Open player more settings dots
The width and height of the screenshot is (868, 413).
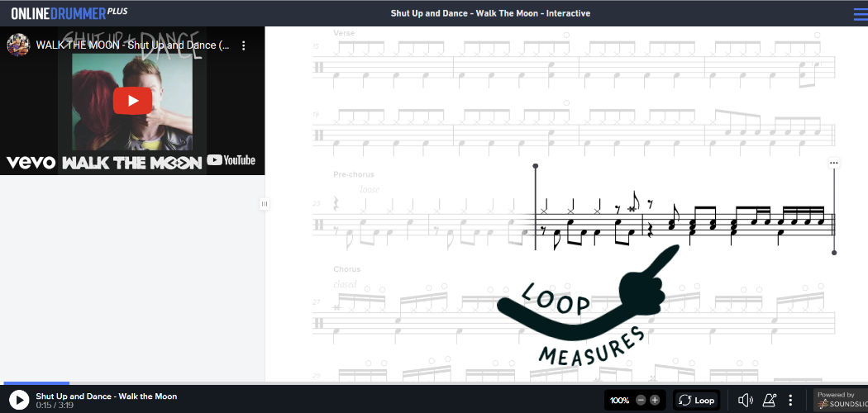[790, 401]
